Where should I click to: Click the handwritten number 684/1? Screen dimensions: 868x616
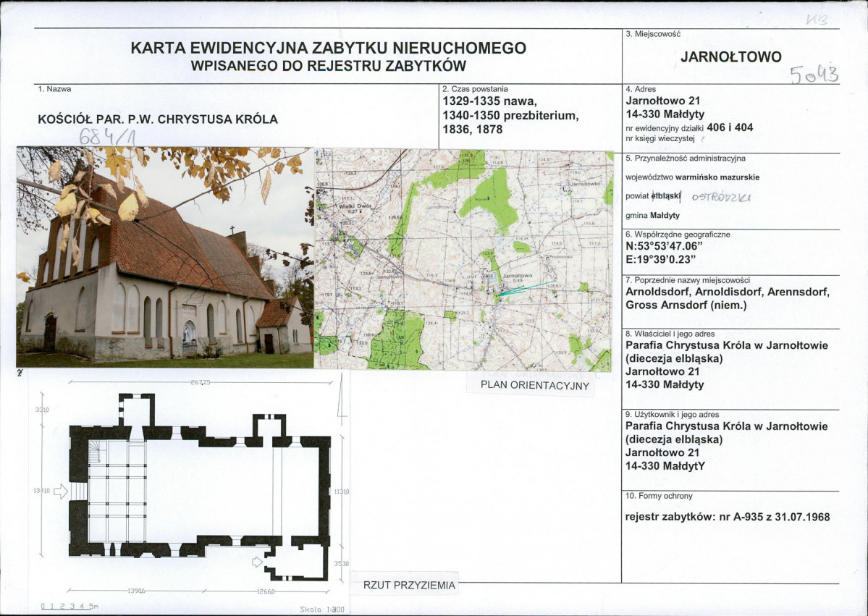(x=107, y=137)
